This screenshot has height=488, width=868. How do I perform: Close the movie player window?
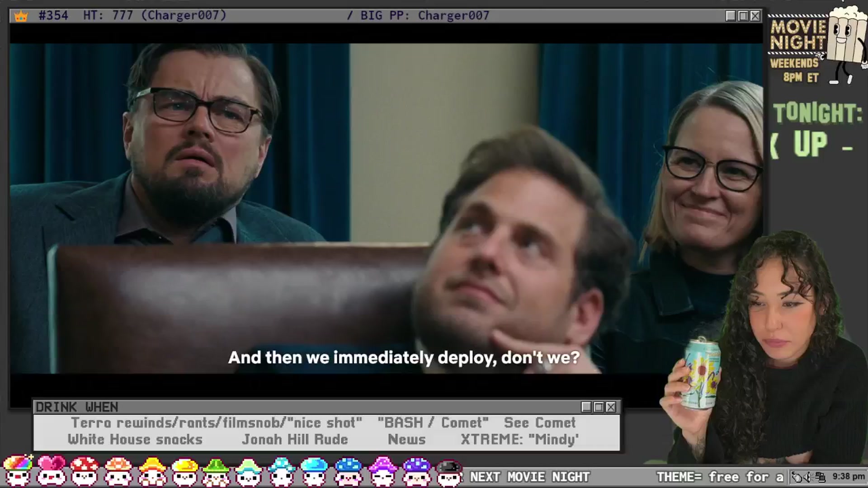click(755, 16)
